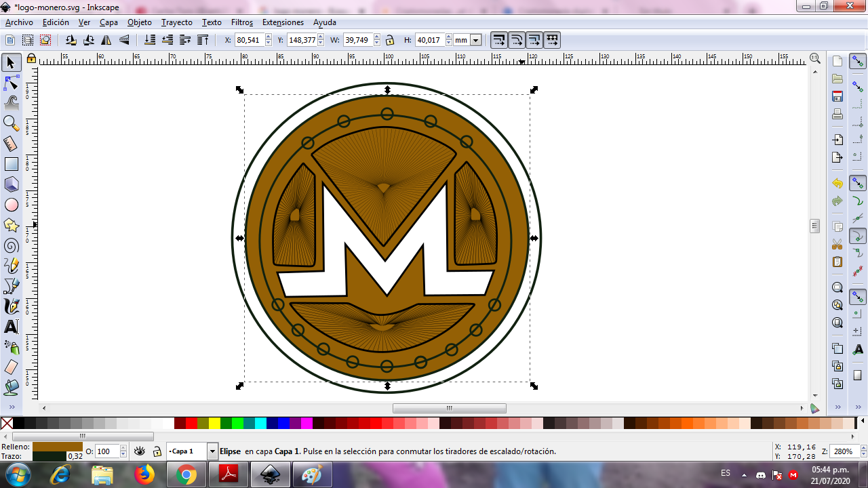
Task: Open the Filtros menu
Action: (242, 22)
